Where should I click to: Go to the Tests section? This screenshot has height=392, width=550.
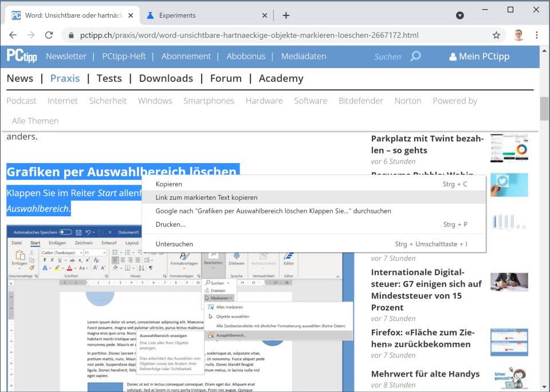tap(109, 78)
